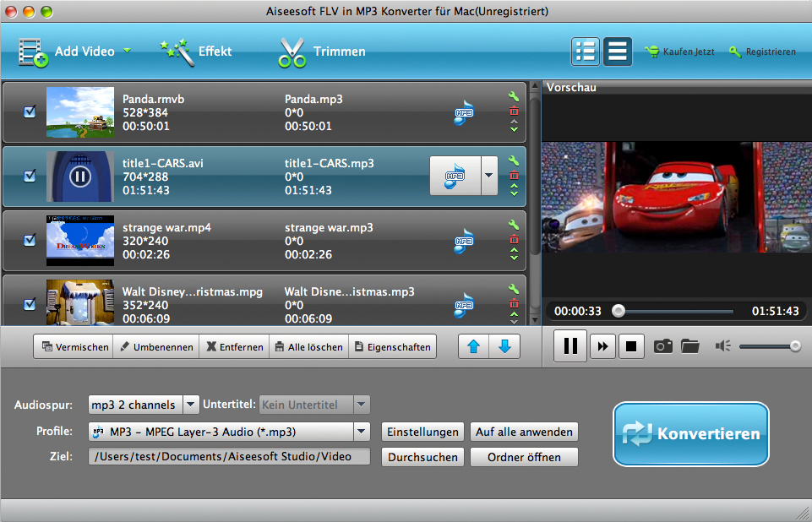Click the Cars preview video frame
The image size is (812, 522).
(x=676, y=197)
